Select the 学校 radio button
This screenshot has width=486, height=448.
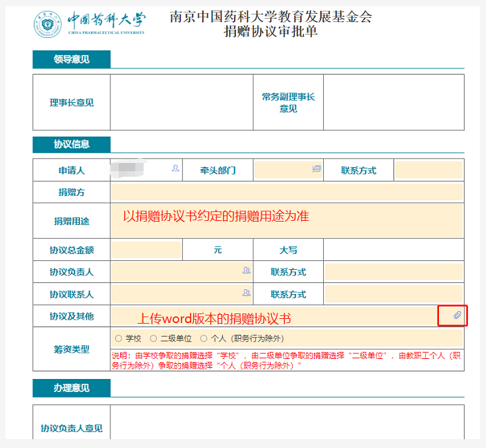pos(119,338)
